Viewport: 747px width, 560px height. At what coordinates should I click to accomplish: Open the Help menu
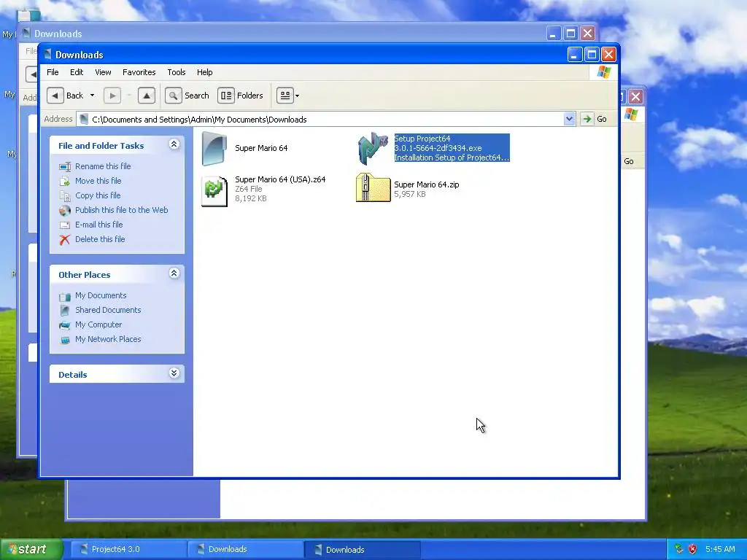pyautogui.click(x=205, y=72)
